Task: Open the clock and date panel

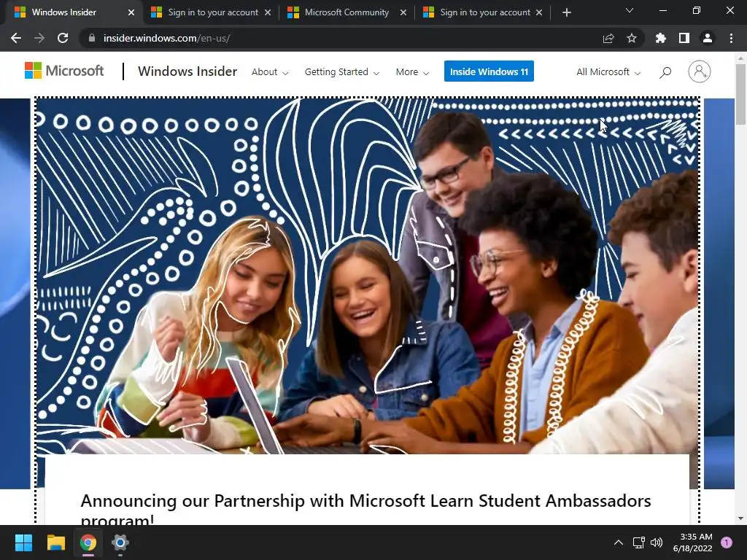Action: pyautogui.click(x=693, y=542)
